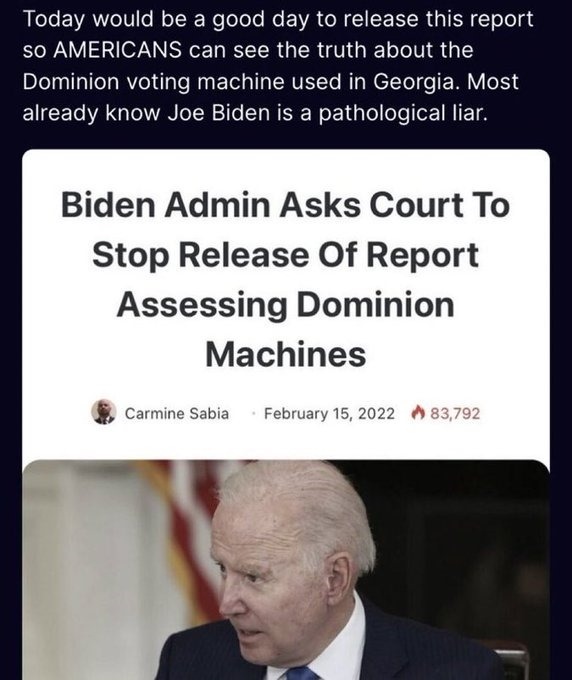This screenshot has height=680, width=572.
Task: Click the red flame popularity icon
Action: (417, 413)
